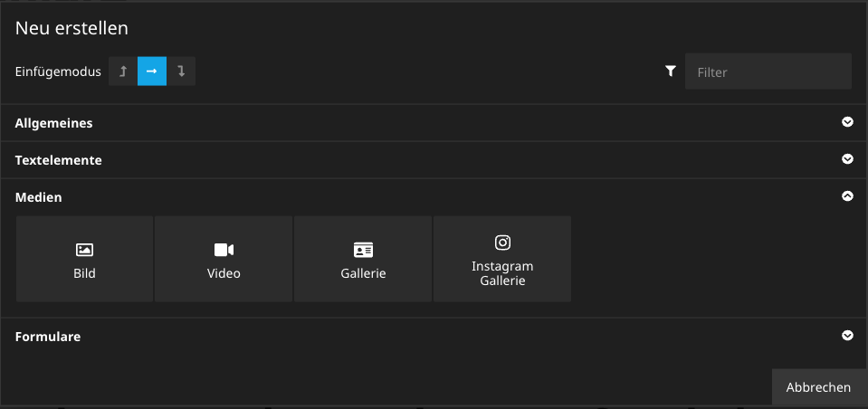
Task: Focus the Filter input field
Action: (768, 71)
